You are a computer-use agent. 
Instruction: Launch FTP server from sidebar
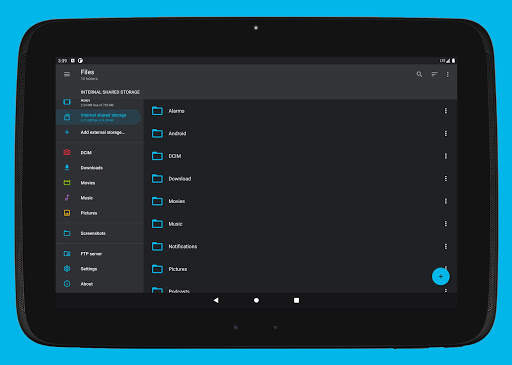(x=99, y=254)
